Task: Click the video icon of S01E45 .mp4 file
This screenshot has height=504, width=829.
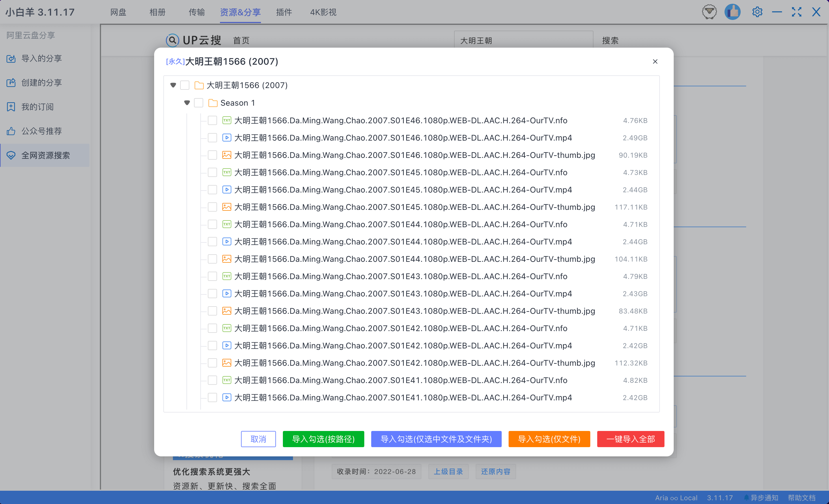Action: tap(227, 190)
